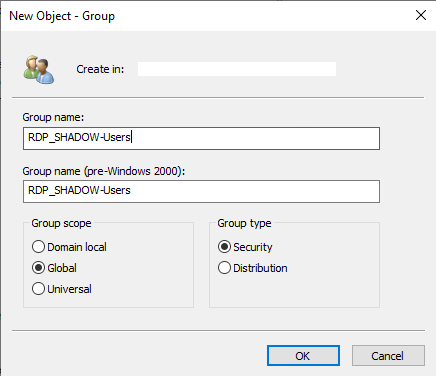Click the 'Group scope' heading
This screenshot has height=376, width=436.
point(61,223)
